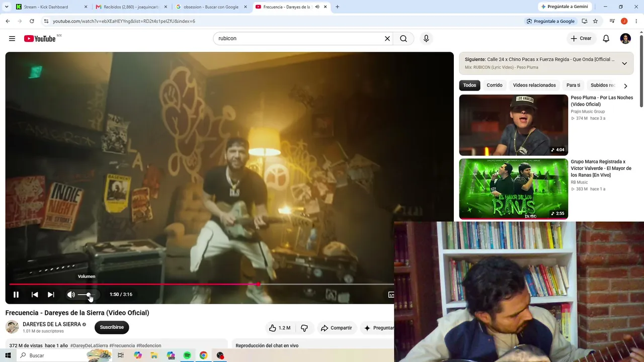The image size is (644, 362).
Task: Seek on the red video progress bar
Action: pos(201,284)
